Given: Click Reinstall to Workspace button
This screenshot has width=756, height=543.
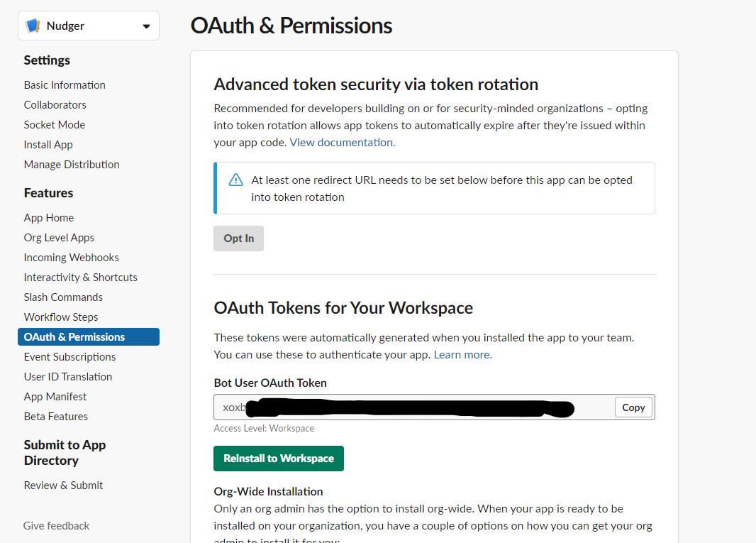Looking at the screenshot, I should click(x=279, y=459).
